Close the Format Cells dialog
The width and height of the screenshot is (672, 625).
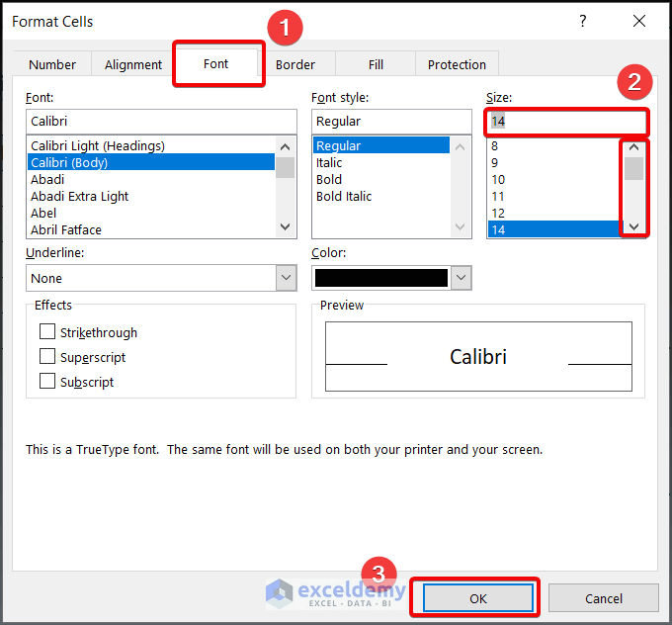click(x=639, y=21)
